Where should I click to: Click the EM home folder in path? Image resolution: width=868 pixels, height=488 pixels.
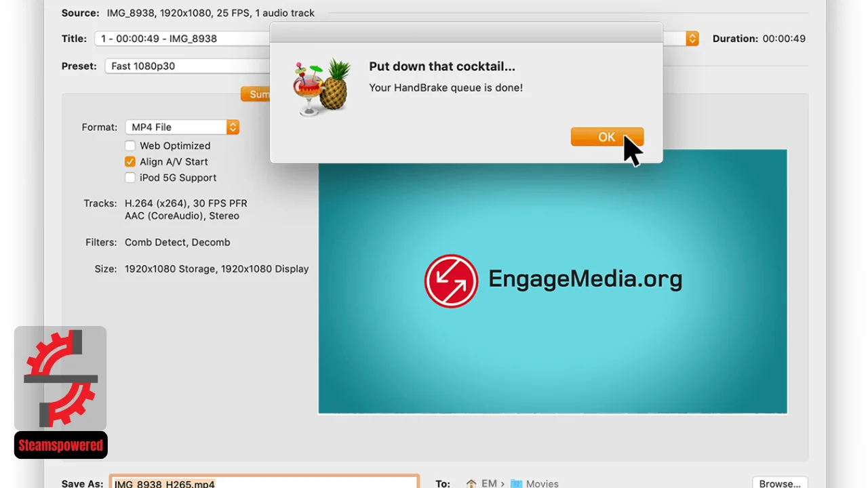click(481, 483)
